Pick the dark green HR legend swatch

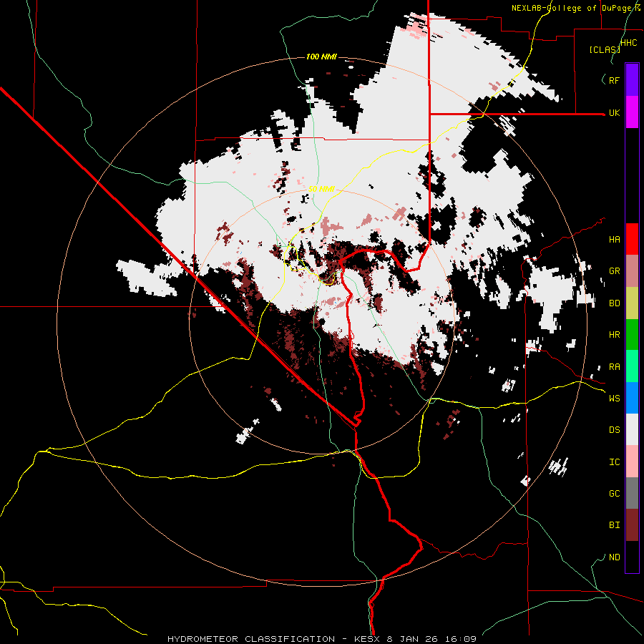point(632,335)
